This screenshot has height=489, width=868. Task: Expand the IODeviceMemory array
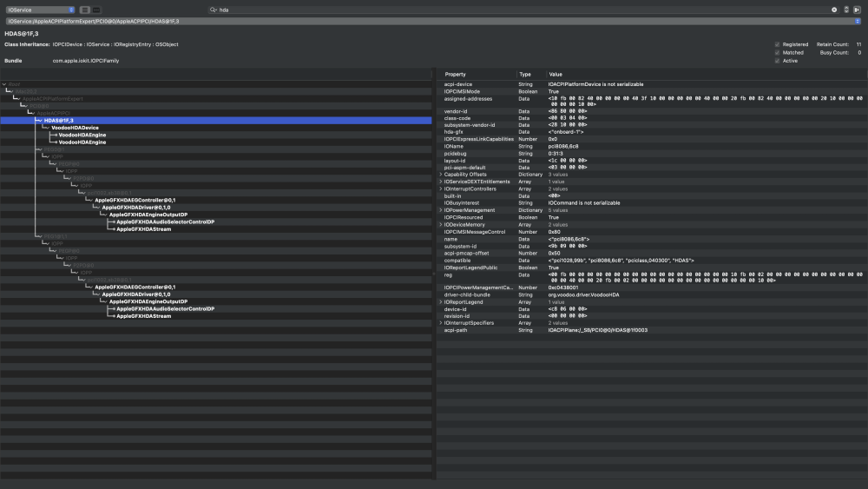441,225
